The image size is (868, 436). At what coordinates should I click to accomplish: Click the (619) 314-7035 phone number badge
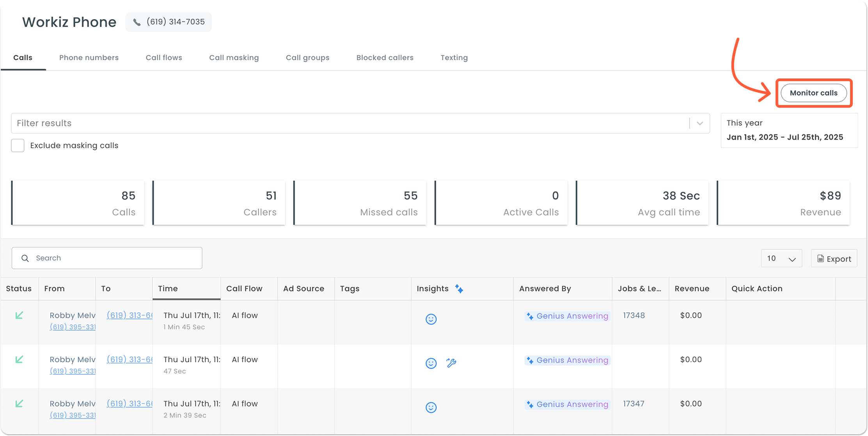click(x=169, y=22)
